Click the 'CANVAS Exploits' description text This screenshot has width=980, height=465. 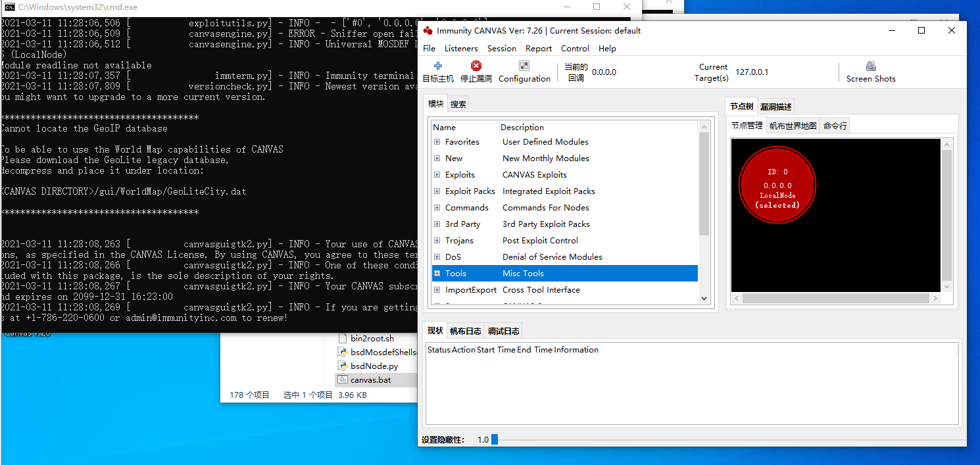tap(534, 174)
